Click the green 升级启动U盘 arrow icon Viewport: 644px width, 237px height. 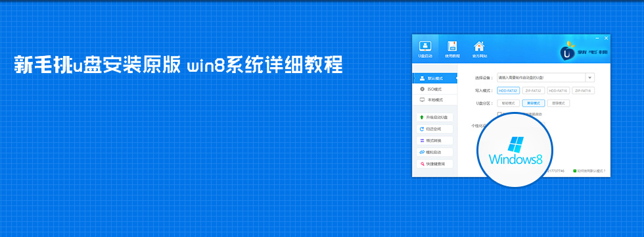[421, 117]
